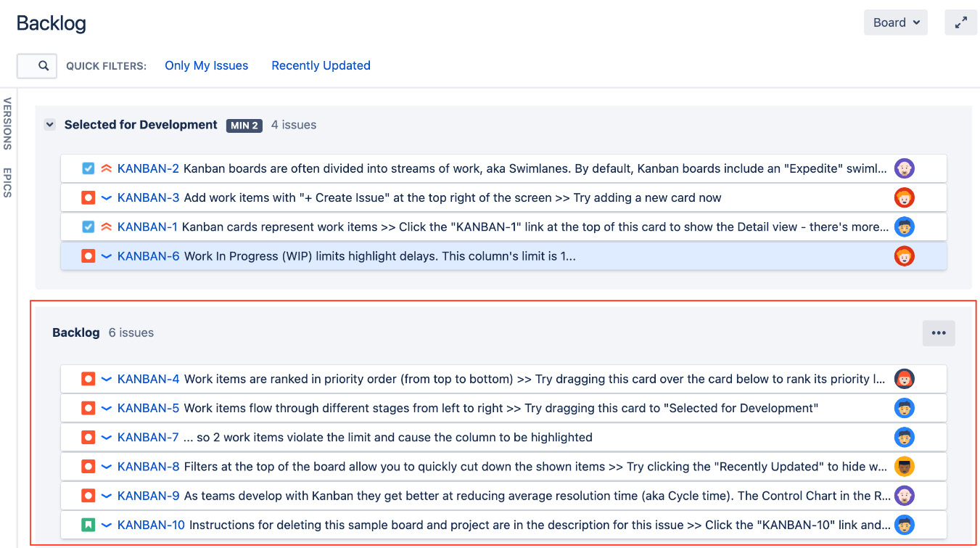Click the green issue type icon on KANBAN-10
Screen dimensions: 980x548
click(x=88, y=524)
